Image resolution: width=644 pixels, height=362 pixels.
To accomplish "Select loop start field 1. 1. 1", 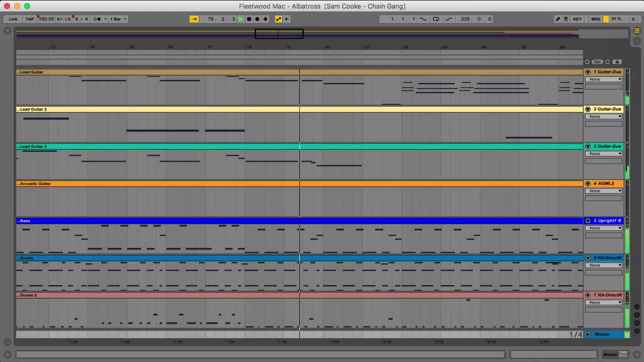I will (398, 19).
